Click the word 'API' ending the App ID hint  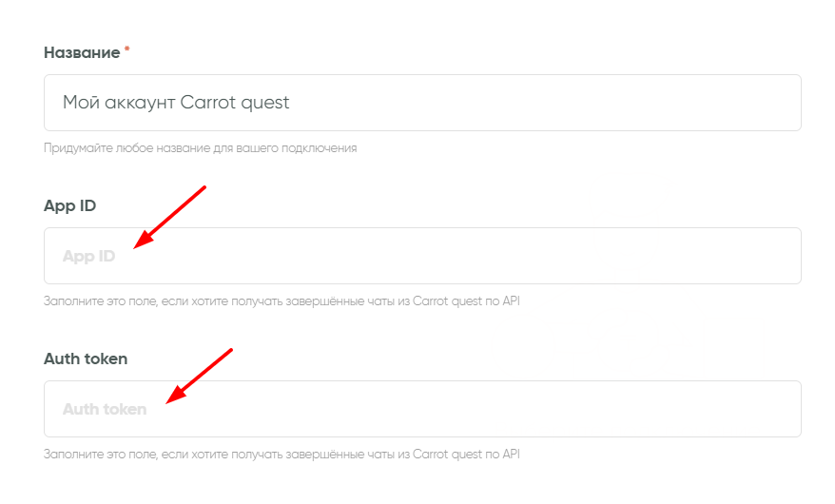tap(510, 301)
